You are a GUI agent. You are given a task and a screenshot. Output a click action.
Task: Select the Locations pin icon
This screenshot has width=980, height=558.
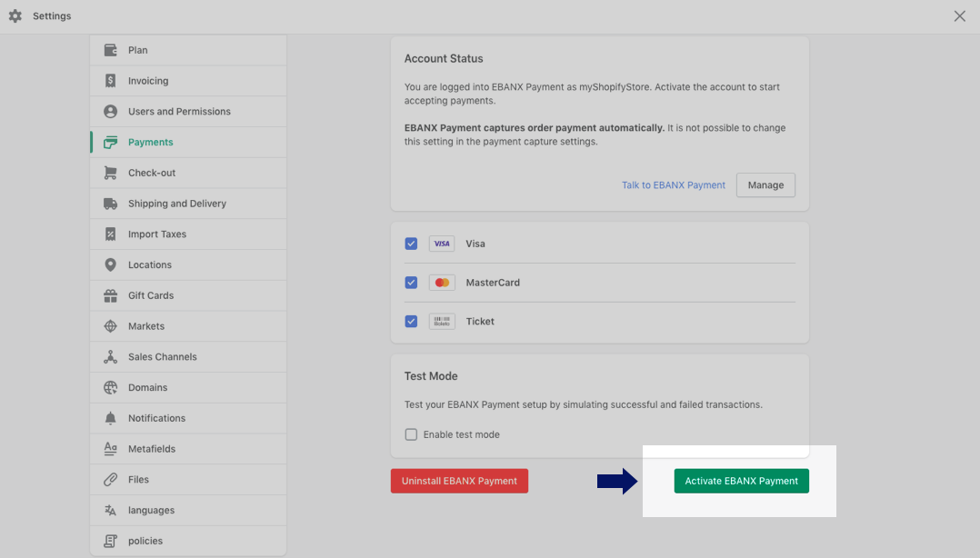coord(110,265)
